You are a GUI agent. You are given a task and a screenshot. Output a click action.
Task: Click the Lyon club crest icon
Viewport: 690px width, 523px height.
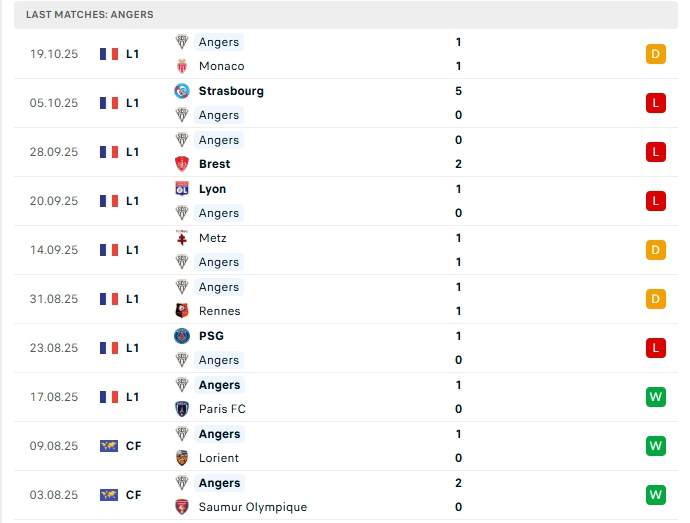(182, 189)
